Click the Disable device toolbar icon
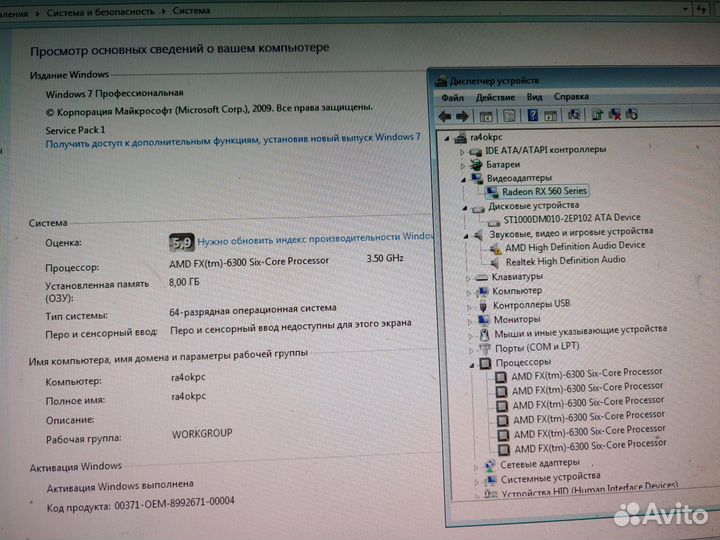This screenshot has width=720, height=540. pyautogui.click(x=632, y=114)
